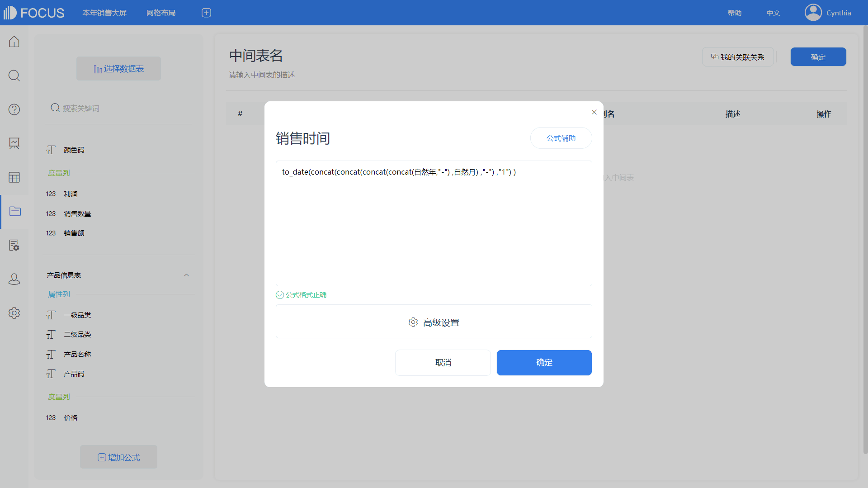Viewport: 868px width, 488px height.
Task: Click the top-right 确定 page button
Action: pos(818,57)
